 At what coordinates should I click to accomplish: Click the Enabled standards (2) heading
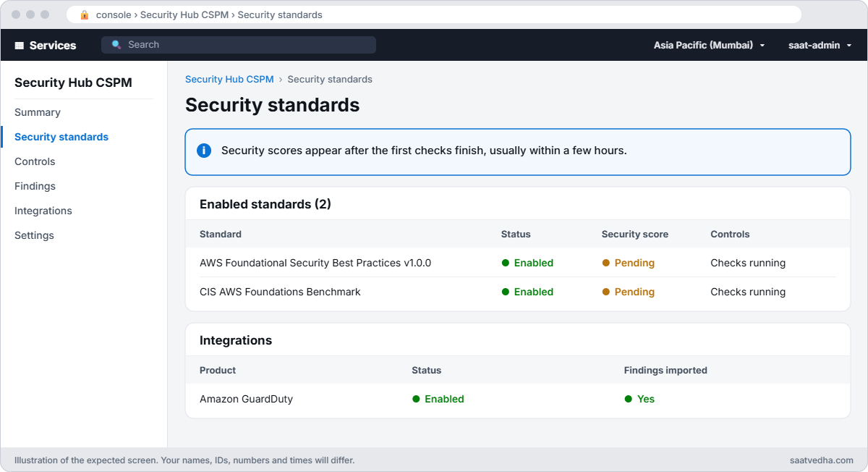(x=265, y=204)
